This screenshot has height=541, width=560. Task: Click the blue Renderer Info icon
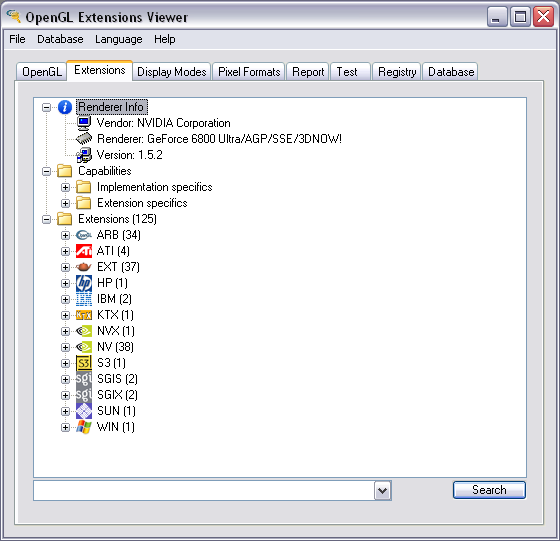[x=65, y=107]
